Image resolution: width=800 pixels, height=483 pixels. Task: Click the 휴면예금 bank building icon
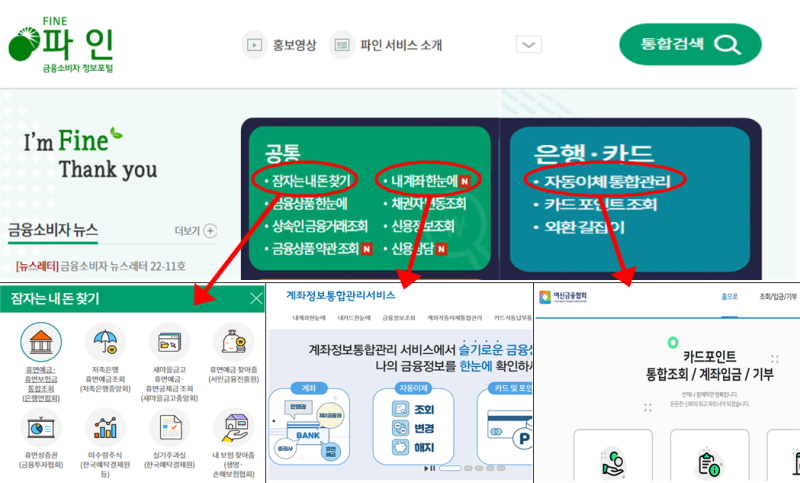point(41,342)
